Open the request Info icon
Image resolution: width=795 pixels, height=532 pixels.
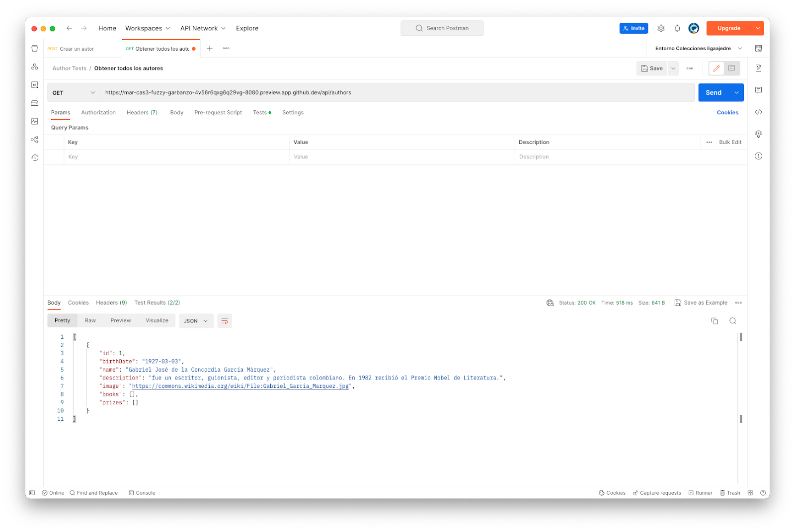(x=758, y=156)
